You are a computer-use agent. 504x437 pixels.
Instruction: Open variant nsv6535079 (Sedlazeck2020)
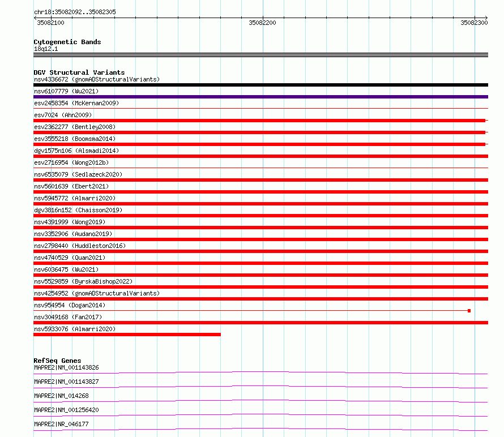coord(78,174)
